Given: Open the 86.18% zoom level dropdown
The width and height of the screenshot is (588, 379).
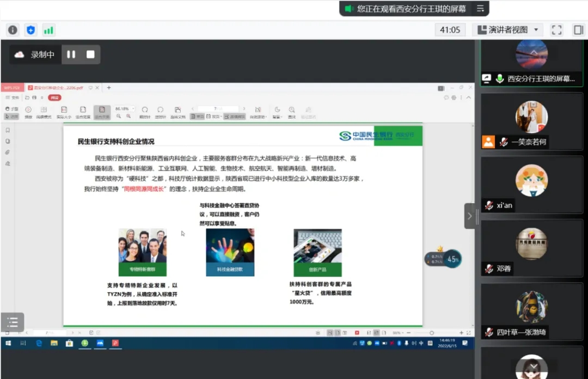Looking at the screenshot, I should [x=125, y=109].
